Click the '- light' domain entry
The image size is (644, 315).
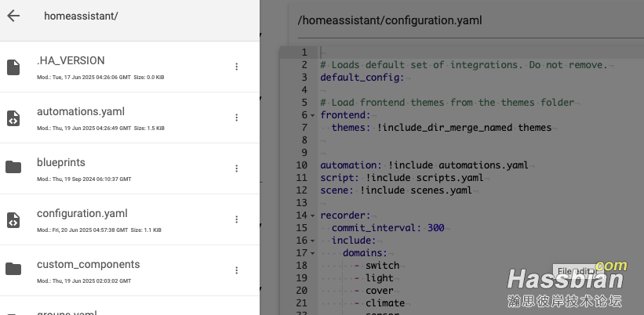click(x=373, y=278)
